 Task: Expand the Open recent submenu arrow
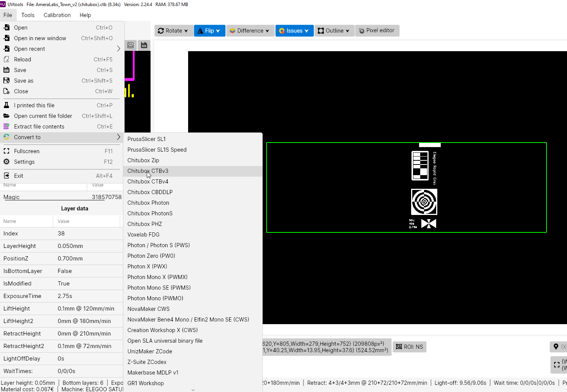[x=118, y=49]
